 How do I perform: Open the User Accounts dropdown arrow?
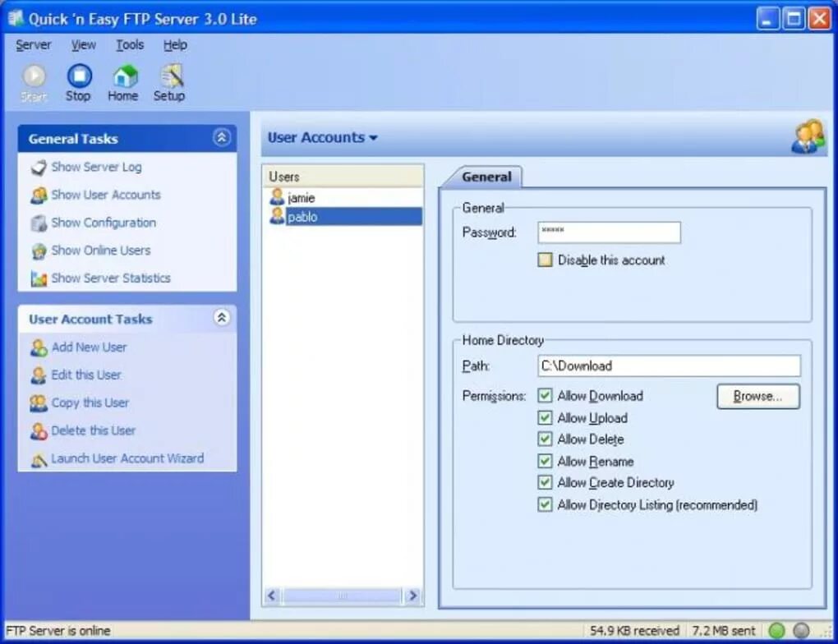click(x=373, y=138)
